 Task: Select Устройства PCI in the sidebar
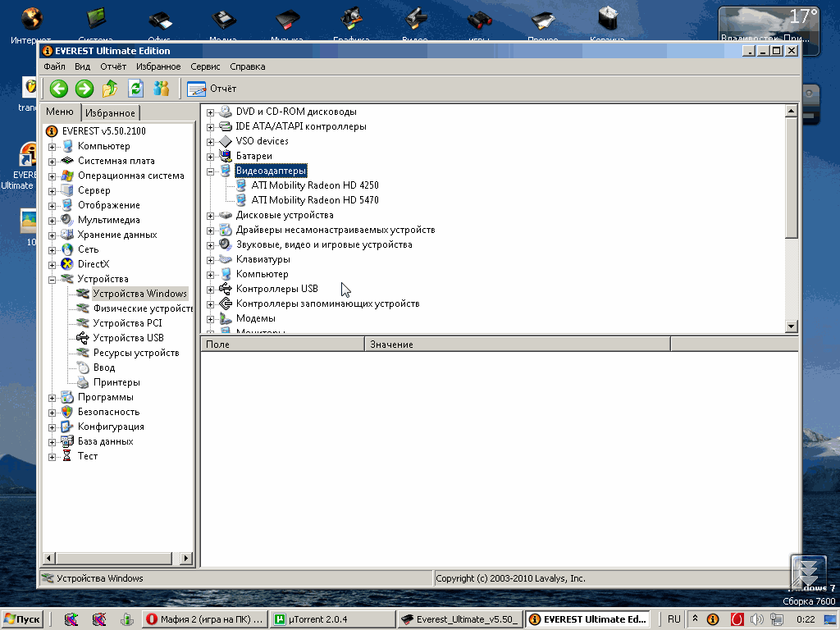point(127,323)
